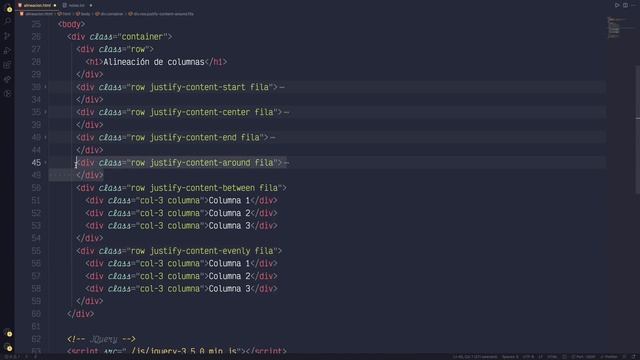640x360 pixels.
Task: Click the closing </div> on line 60
Action: coord(80,314)
